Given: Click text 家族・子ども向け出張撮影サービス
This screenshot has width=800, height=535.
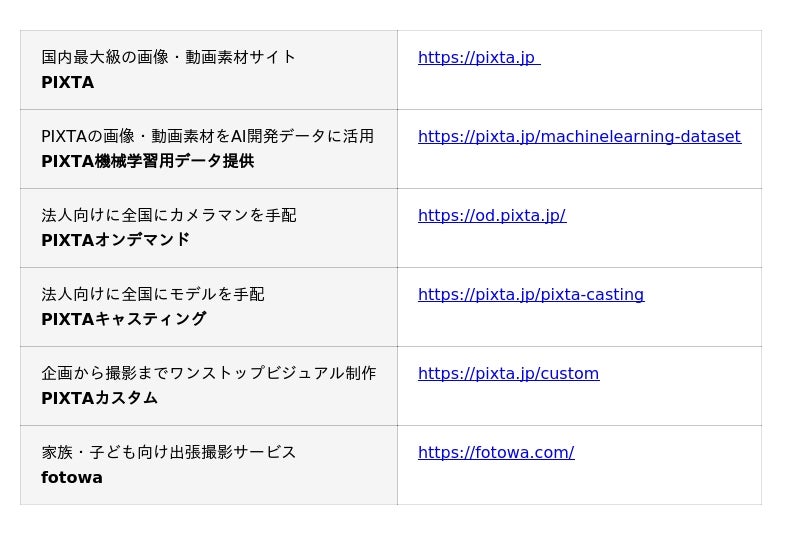Looking at the screenshot, I should coord(168,452).
